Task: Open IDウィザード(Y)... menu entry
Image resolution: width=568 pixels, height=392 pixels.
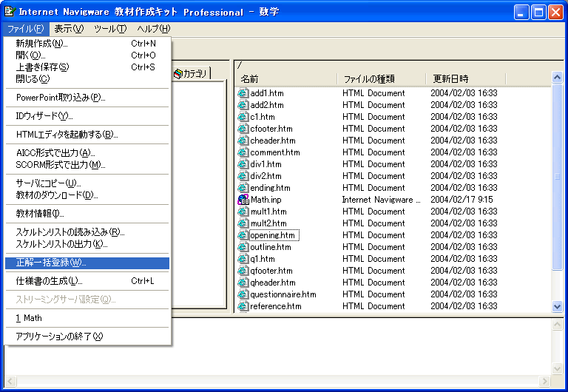Action: coord(87,116)
